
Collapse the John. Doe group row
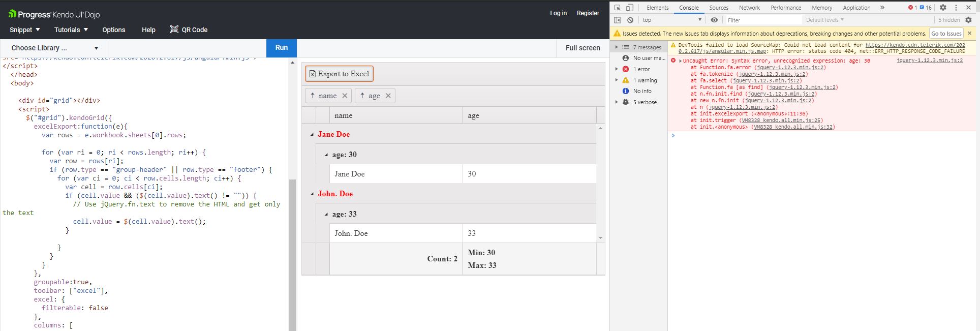click(x=312, y=194)
